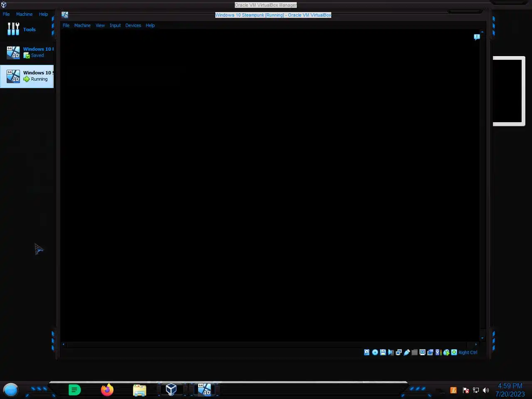
Task: Switch to running VM taskbar button
Action: pyautogui.click(x=204, y=389)
